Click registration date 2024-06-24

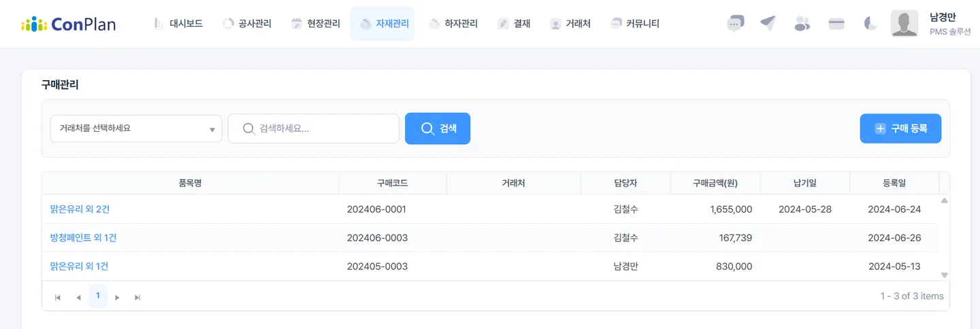tap(894, 209)
